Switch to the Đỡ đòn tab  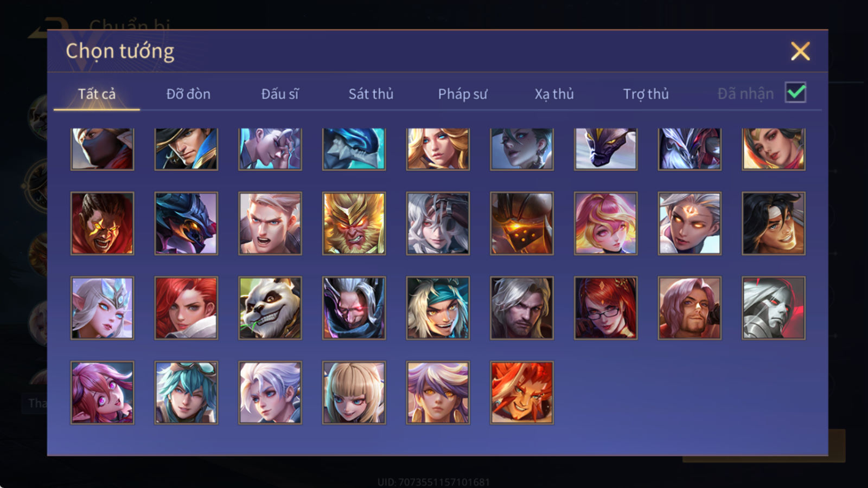[188, 94]
